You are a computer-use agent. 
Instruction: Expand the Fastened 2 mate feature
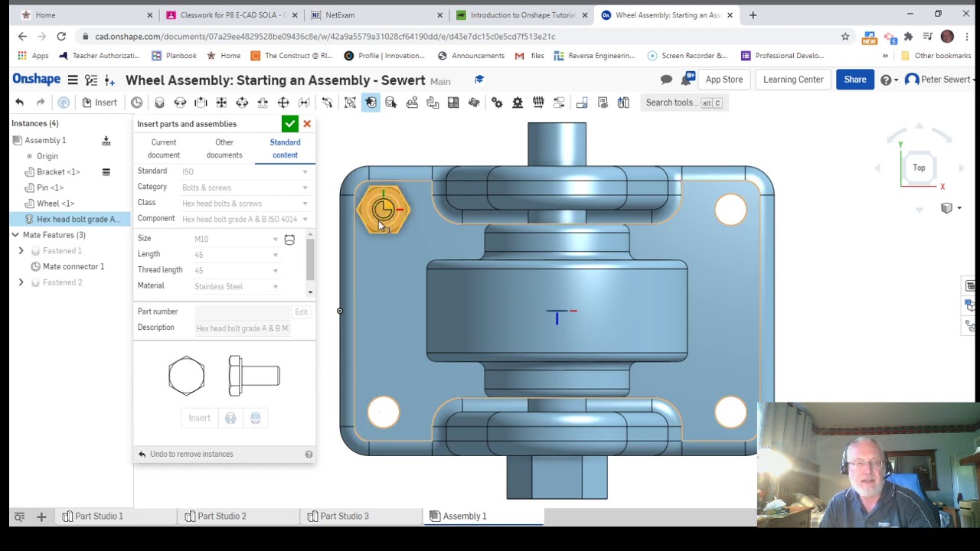pyautogui.click(x=21, y=282)
